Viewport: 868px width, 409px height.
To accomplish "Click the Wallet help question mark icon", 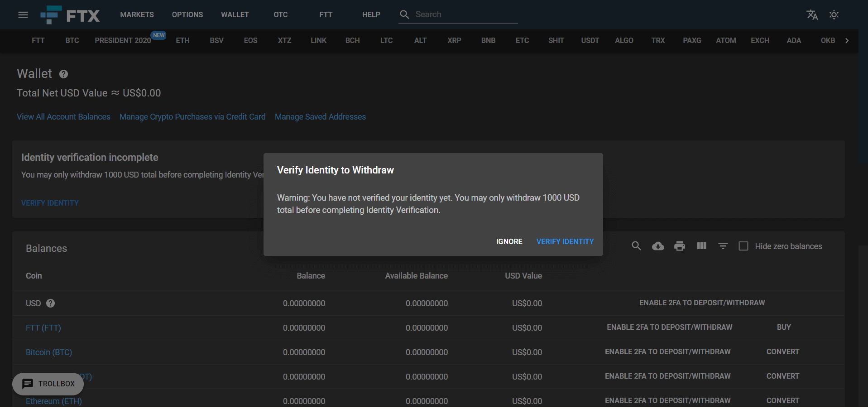I will (64, 74).
